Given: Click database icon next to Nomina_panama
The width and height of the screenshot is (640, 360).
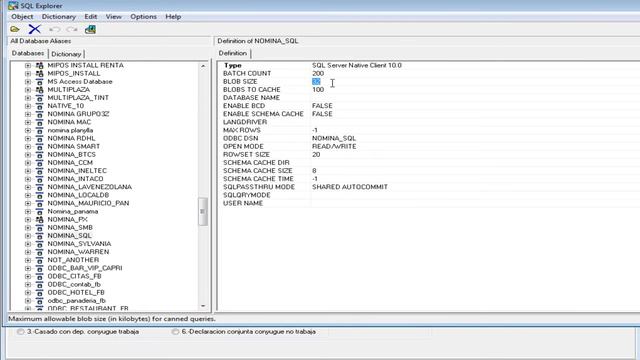Looking at the screenshot, I should (x=39, y=211).
